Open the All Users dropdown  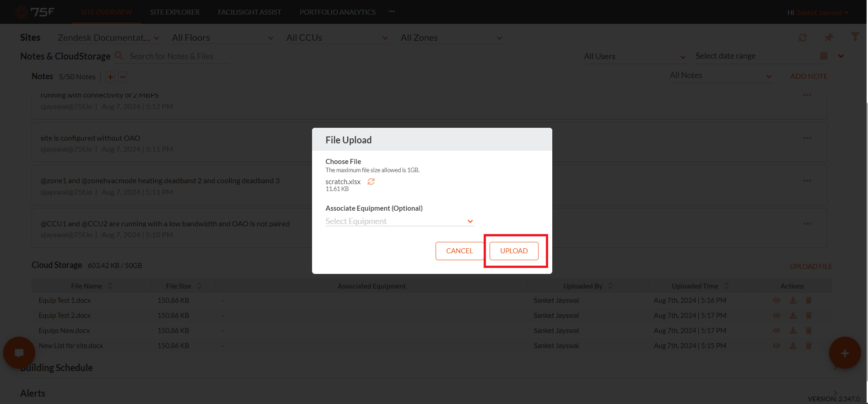(x=635, y=56)
